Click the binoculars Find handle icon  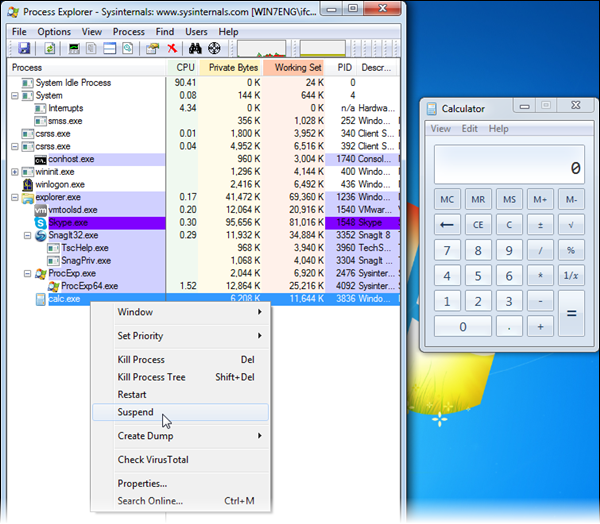[195, 49]
